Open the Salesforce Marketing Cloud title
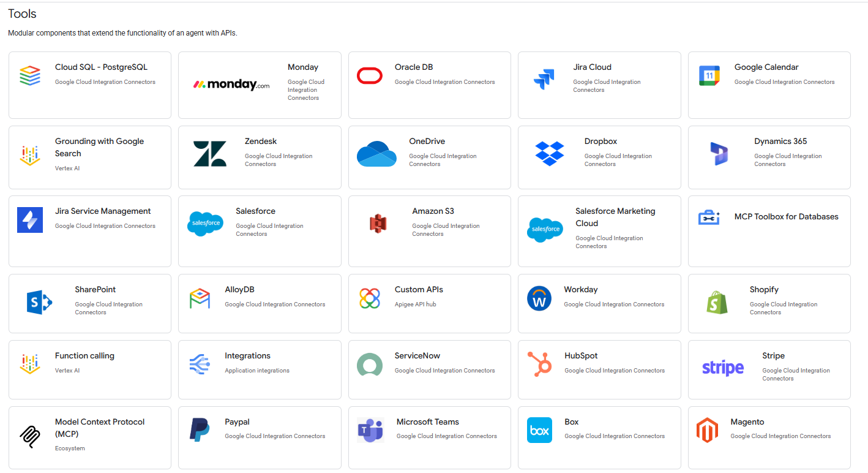This screenshot has width=868, height=473. pyautogui.click(x=615, y=218)
